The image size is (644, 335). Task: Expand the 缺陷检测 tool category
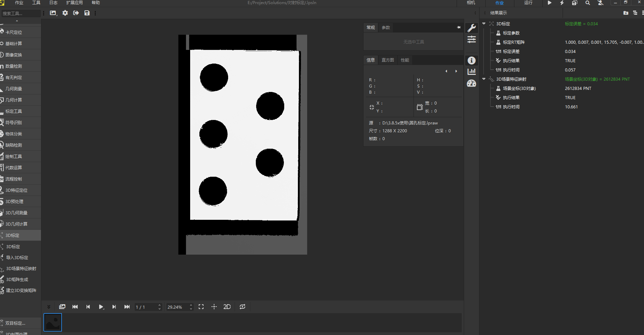click(21, 145)
